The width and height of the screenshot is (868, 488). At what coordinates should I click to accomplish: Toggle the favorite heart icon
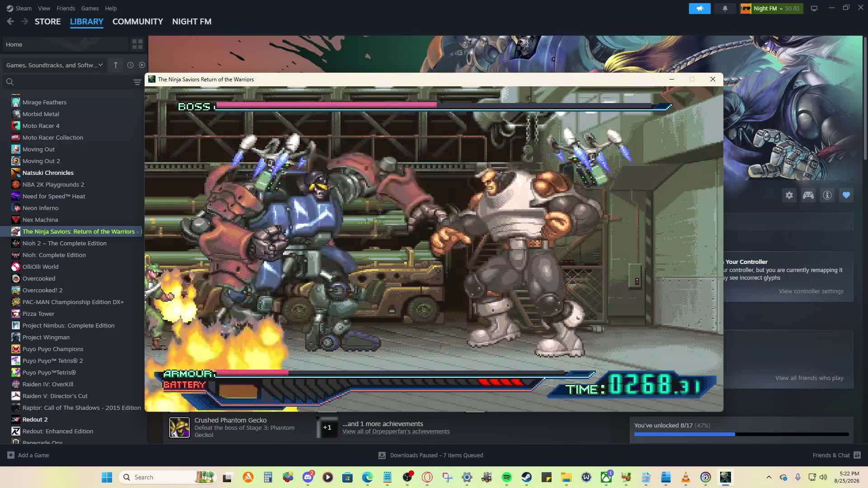[846, 195]
